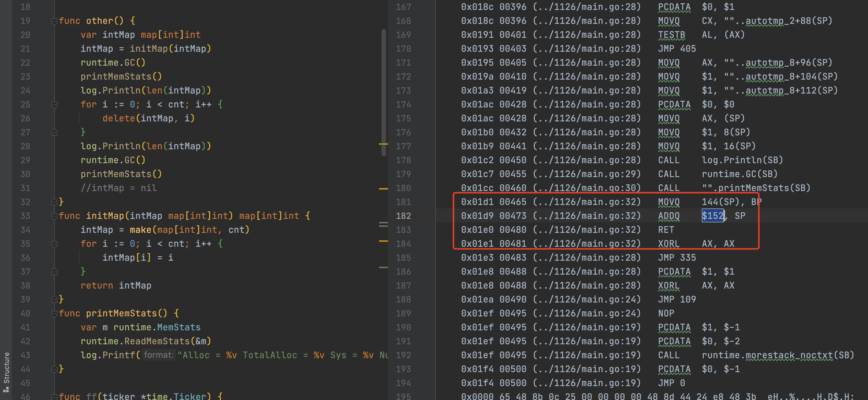
Task: Click yellow warning stripe mark near line 31
Action: coord(384,189)
